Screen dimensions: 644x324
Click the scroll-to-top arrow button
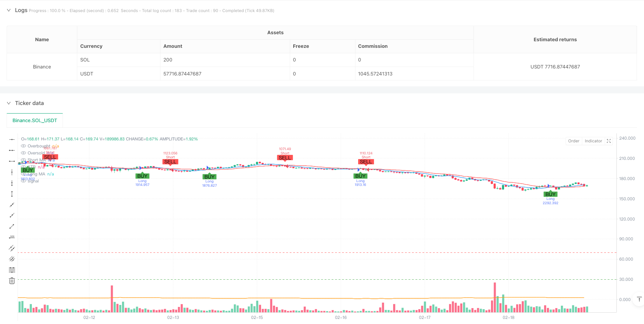[639, 299]
